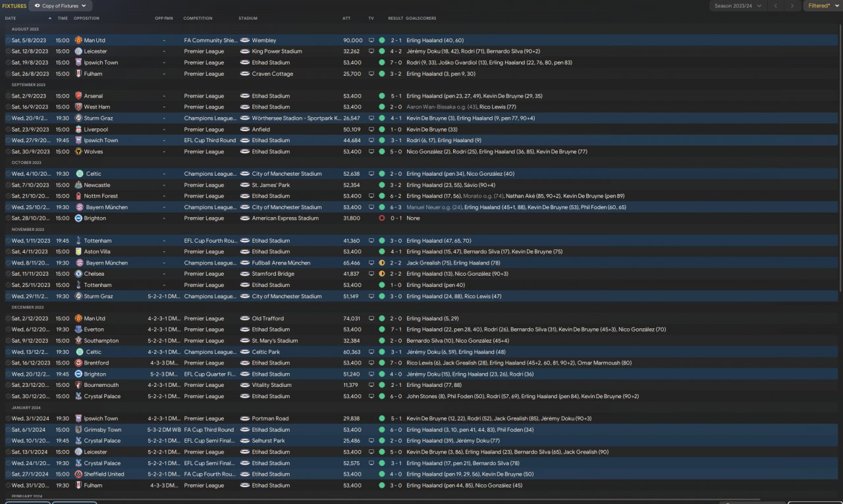Image resolution: width=843 pixels, height=504 pixels.
Task: Click the Grimsby Town club badge
Action: click(x=78, y=430)
